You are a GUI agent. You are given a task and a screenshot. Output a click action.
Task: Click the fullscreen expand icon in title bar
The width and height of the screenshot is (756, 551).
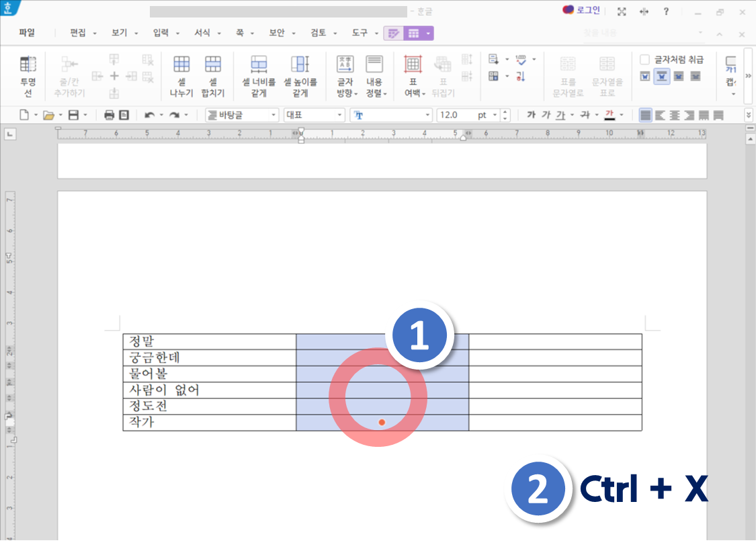click(x=622, y=11)
